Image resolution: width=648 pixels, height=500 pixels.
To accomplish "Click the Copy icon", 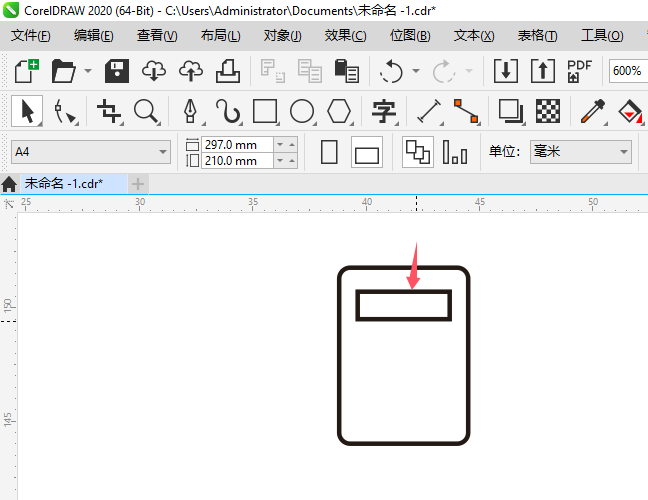I will [310, 71].
